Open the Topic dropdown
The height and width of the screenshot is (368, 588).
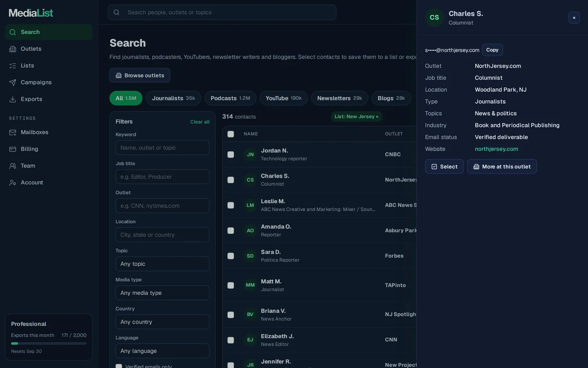(163, 264)
